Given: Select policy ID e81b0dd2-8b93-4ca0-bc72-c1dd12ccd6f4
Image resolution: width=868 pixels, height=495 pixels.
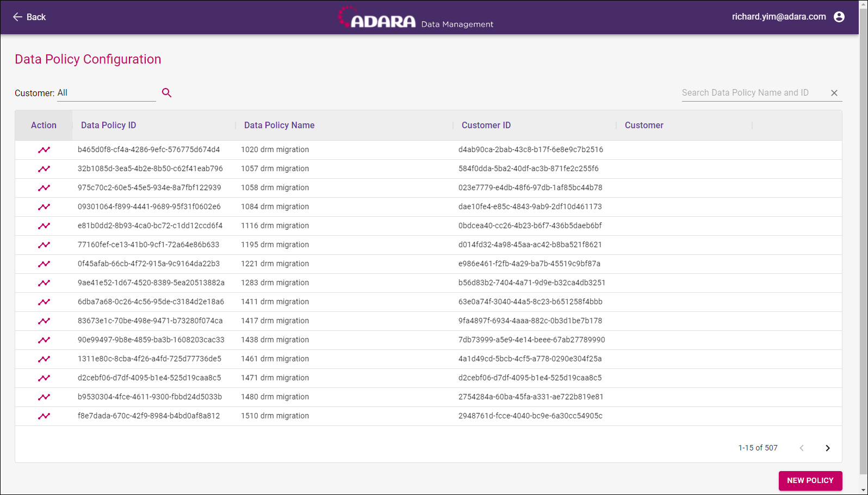Looking at the screenshot, I should pos(150,226).
